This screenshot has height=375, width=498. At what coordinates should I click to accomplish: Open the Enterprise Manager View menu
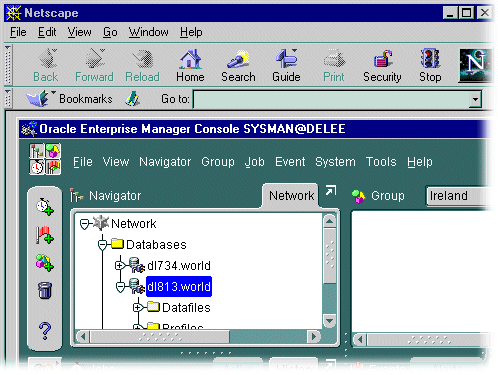pyautogui.click(x=116, y=162)
